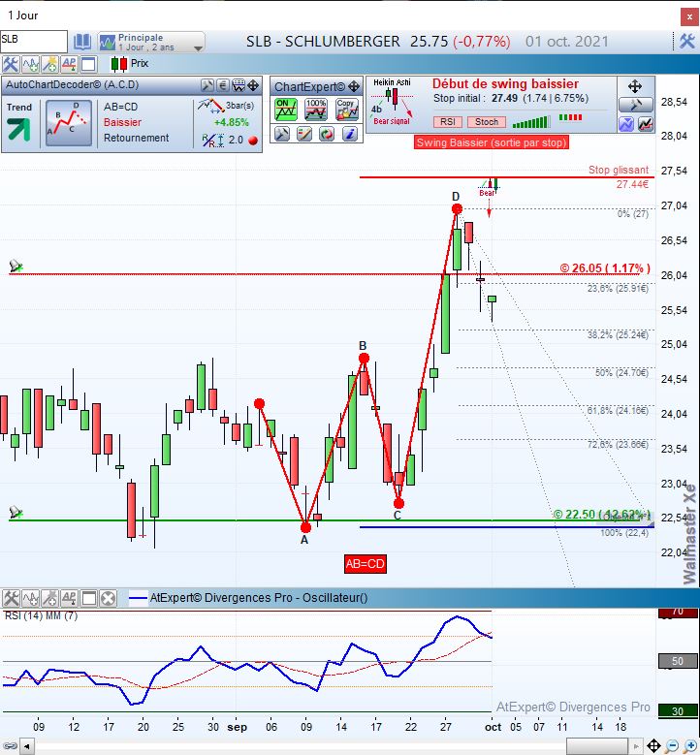Open the swing panel hammer settings button
This screenshot has width=700, height=755.
635,105
